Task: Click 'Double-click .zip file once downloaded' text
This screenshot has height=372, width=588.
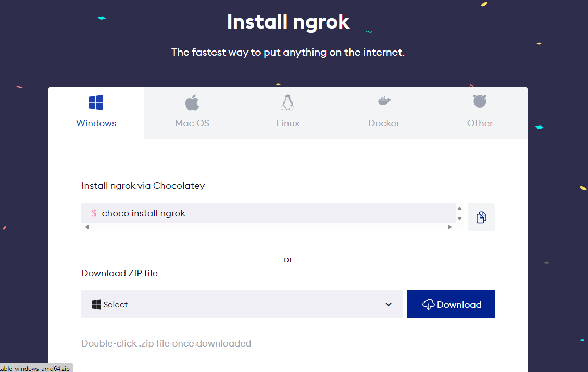Action: pos(167,343)
